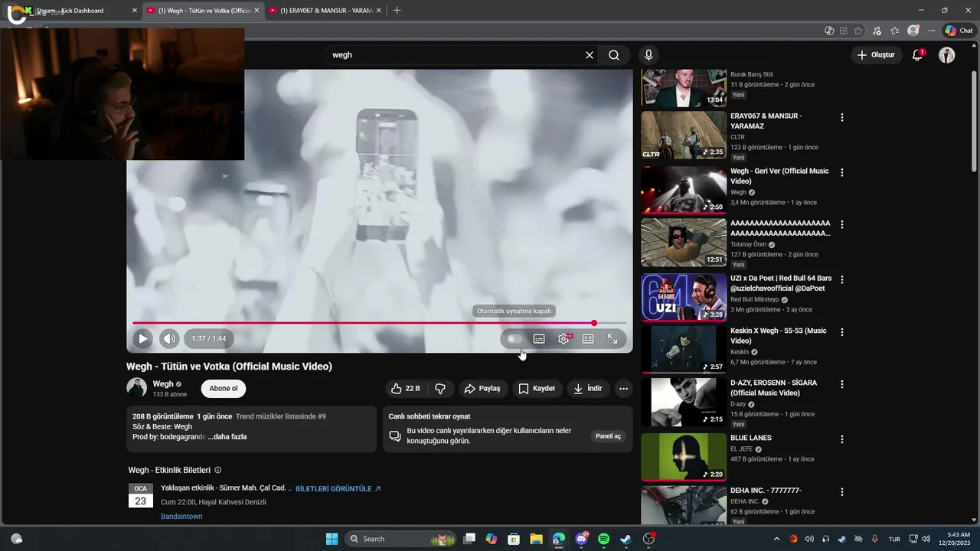The width and height of the screenshot is (980, 551).
Task: Open live chat replay with Paneli aç
Action: click(608, 436)
